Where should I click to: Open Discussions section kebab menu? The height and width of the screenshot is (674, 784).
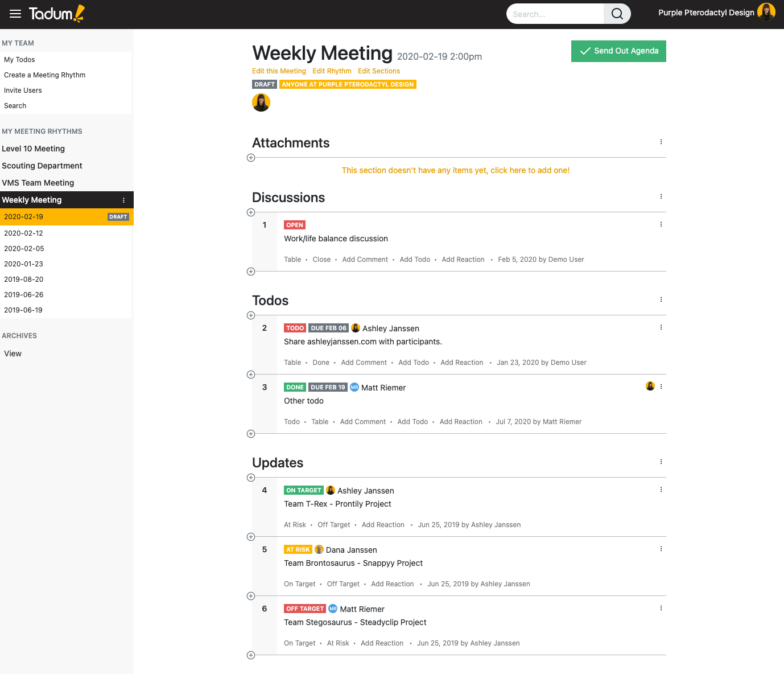point(661,196)
